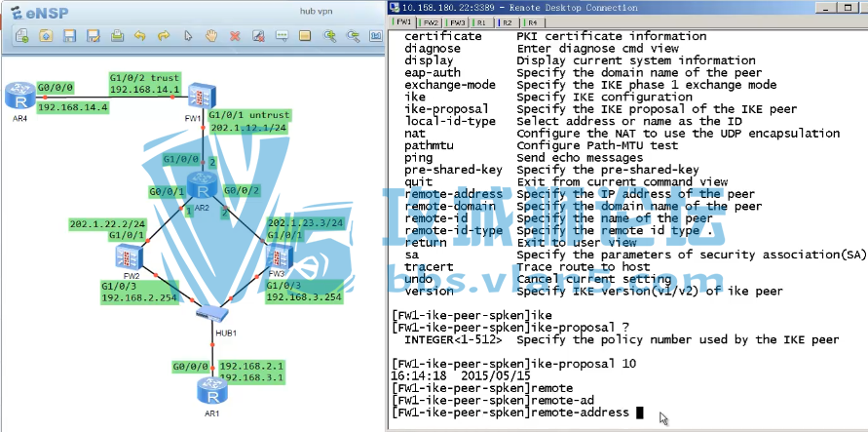
Task: Redo action with right yellow arrow
Action: click(x=164, y=36)
